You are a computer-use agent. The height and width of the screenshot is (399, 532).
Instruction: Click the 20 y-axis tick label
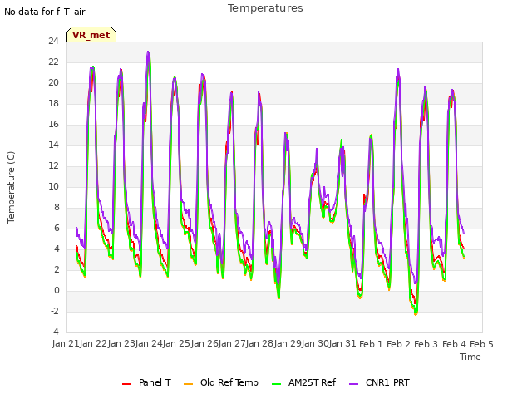[53, 83]
